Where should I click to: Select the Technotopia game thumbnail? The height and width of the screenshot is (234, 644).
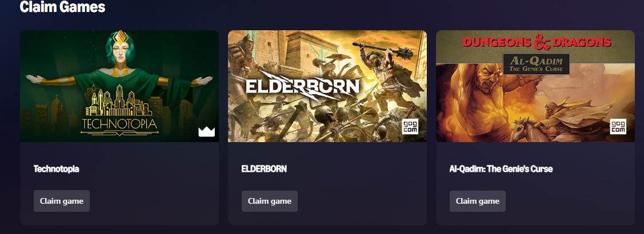pyautogui.click(x=119, y=86)
